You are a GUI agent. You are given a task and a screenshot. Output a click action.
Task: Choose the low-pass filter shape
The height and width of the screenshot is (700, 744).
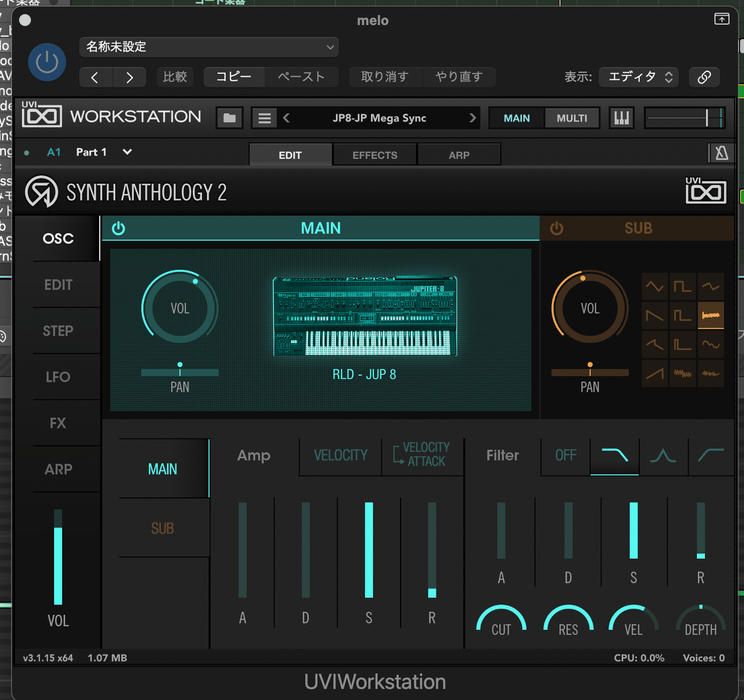click(x=614, y=456)
